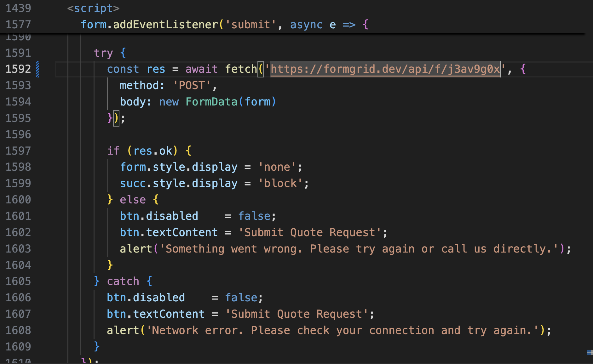Click the 'Something went wrong' alert message
593x364 pixels.
pyautogui.click(x=359, y=249)
